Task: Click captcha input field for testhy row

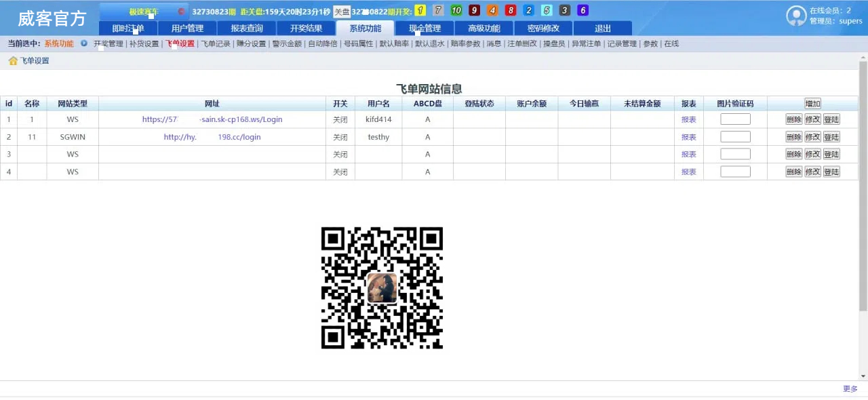Action: (736, 137)
